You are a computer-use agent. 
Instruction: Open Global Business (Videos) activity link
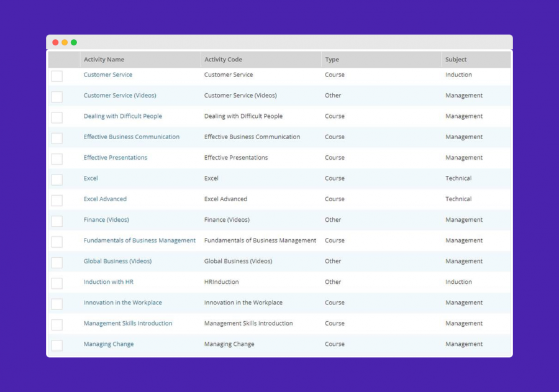[117, 261]
